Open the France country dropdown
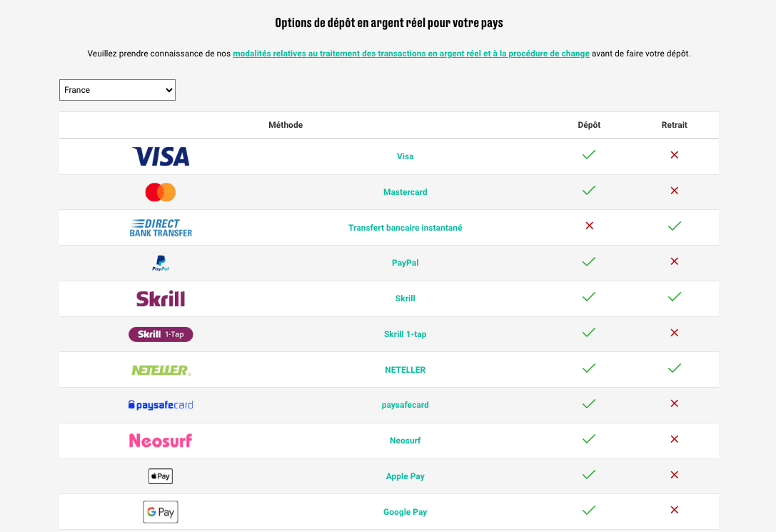Image resolution: width=776 pixels, height=532 pixels. pyautogui.click(x=117, y=90)
